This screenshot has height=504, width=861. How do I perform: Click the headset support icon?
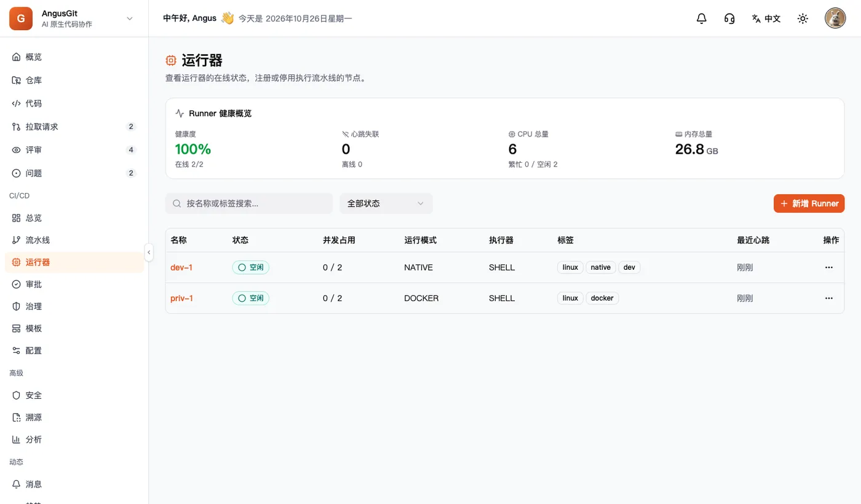click(729, 18)
